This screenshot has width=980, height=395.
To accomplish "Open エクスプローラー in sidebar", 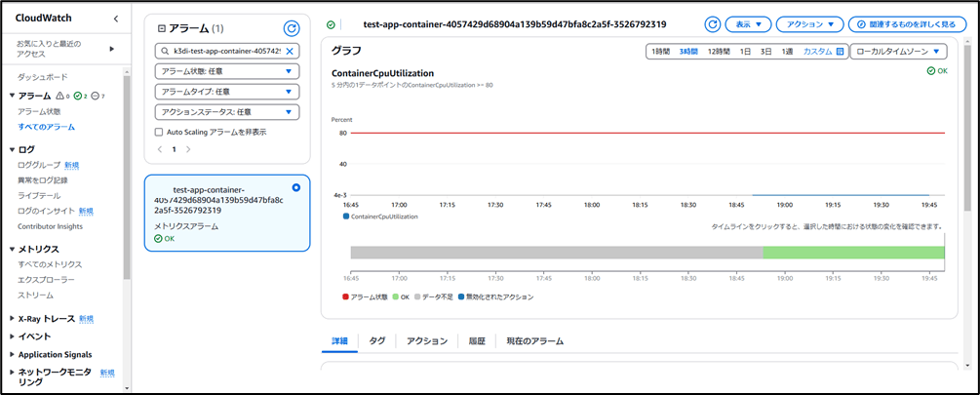I will pyautogui.click(x=46, y=280).
